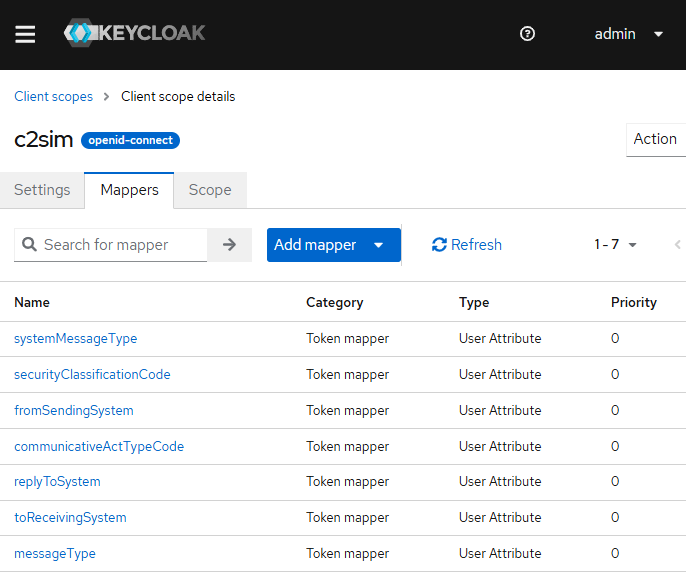The image size is (686, 582).
Task: Open the communicativeActTypeCode mapper
Action: (x=99, y=447)
